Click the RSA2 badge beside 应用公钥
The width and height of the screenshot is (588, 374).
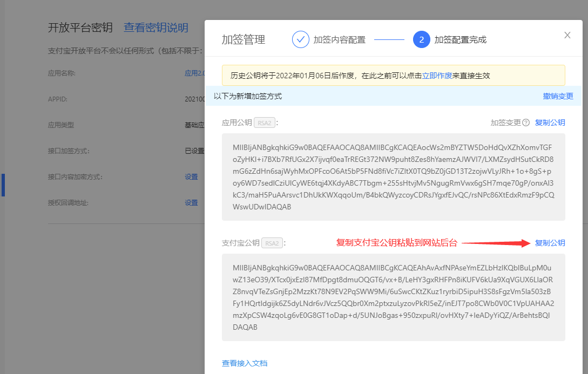tap(265, 123)
